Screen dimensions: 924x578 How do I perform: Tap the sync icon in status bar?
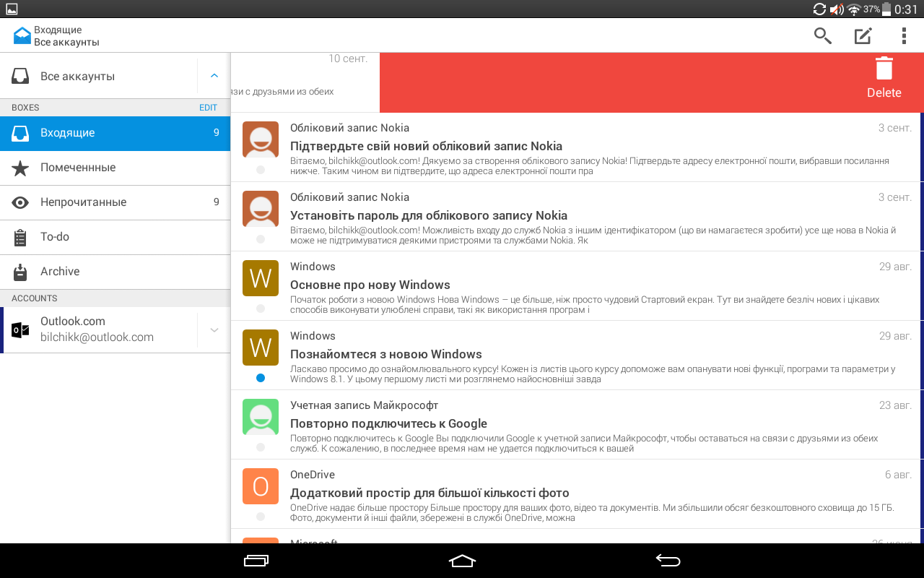click(819, 9)
